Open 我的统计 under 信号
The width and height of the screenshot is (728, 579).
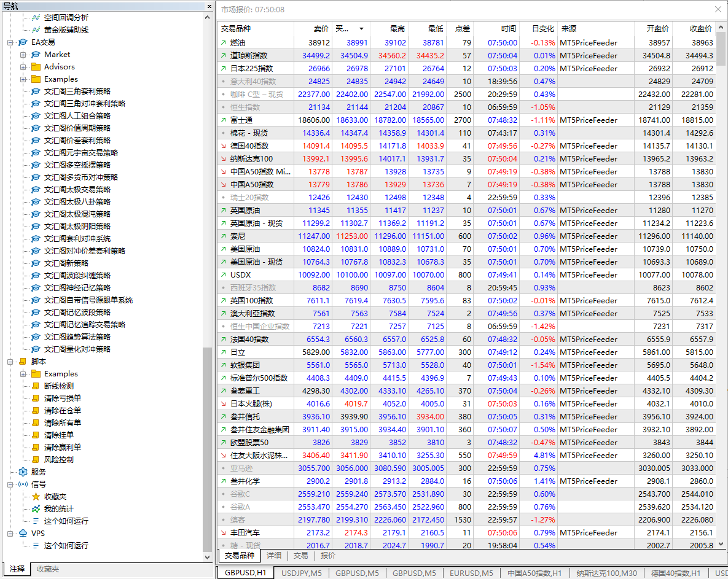(x=36, y=508)
